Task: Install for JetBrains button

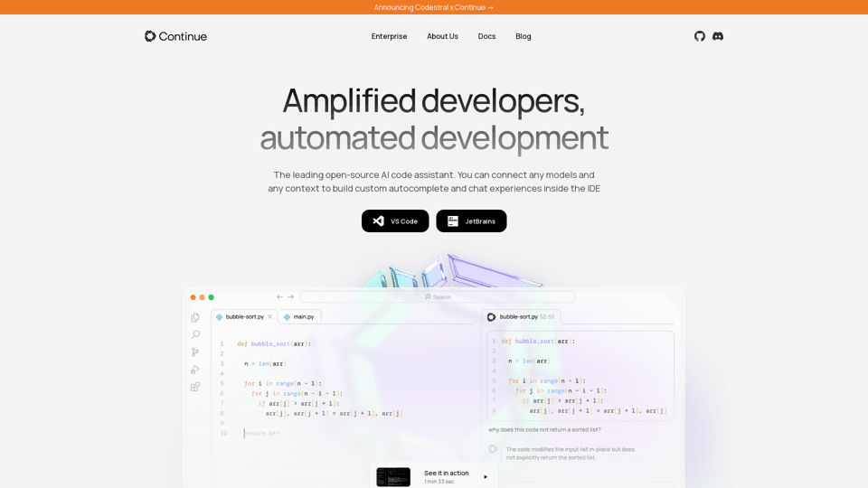Action: (471, 221)
